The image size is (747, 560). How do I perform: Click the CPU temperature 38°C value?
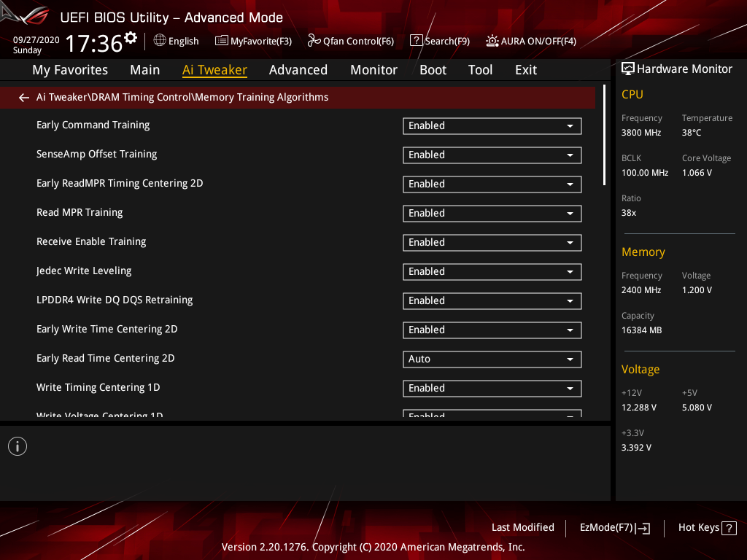tap(692, 133)
